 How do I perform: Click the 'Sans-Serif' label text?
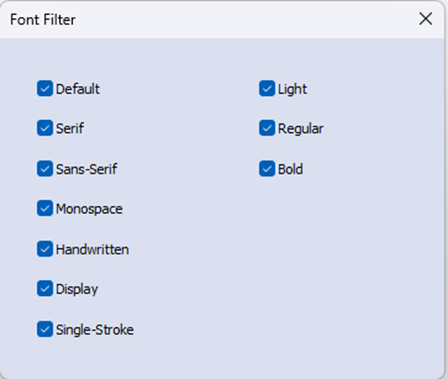click(x=86, y=169)
